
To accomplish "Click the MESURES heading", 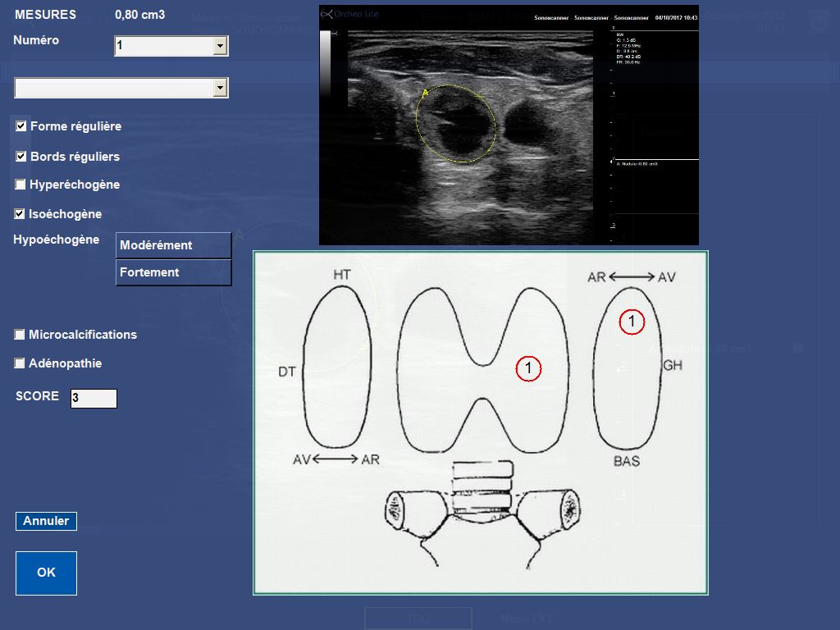I will [x=46, y=15].
